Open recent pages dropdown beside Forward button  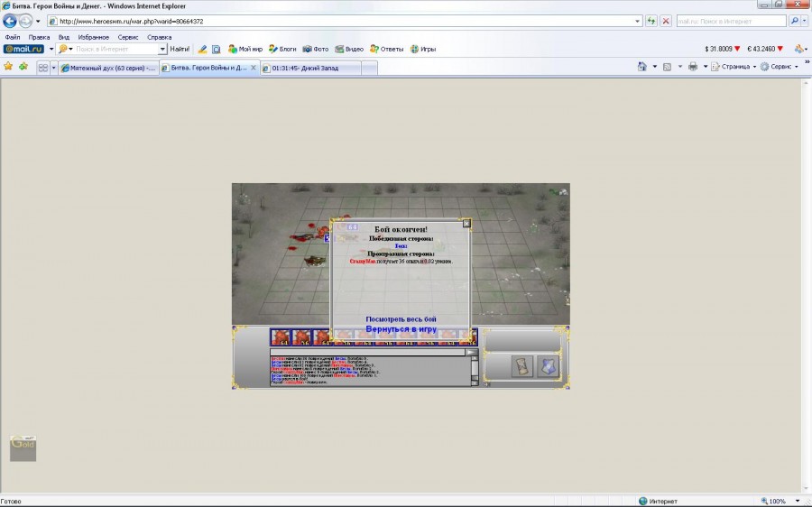(38, 22)
